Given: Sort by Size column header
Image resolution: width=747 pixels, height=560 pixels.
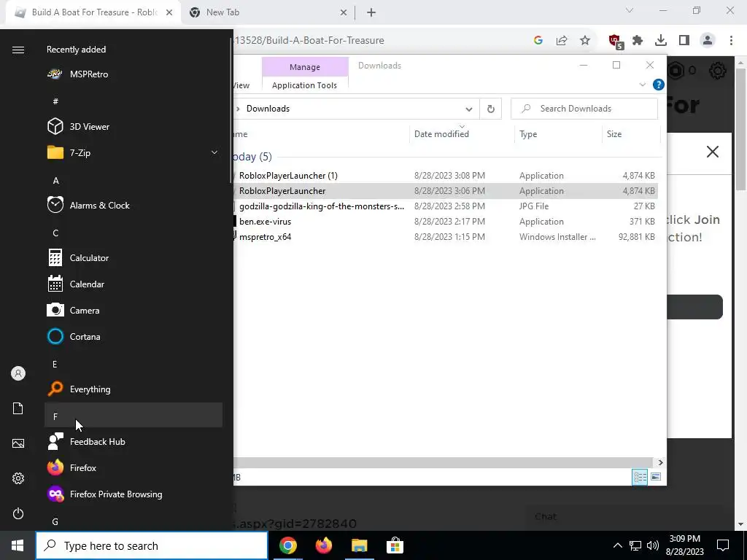Looking at the screenshot, I should (x=631, y=134).
